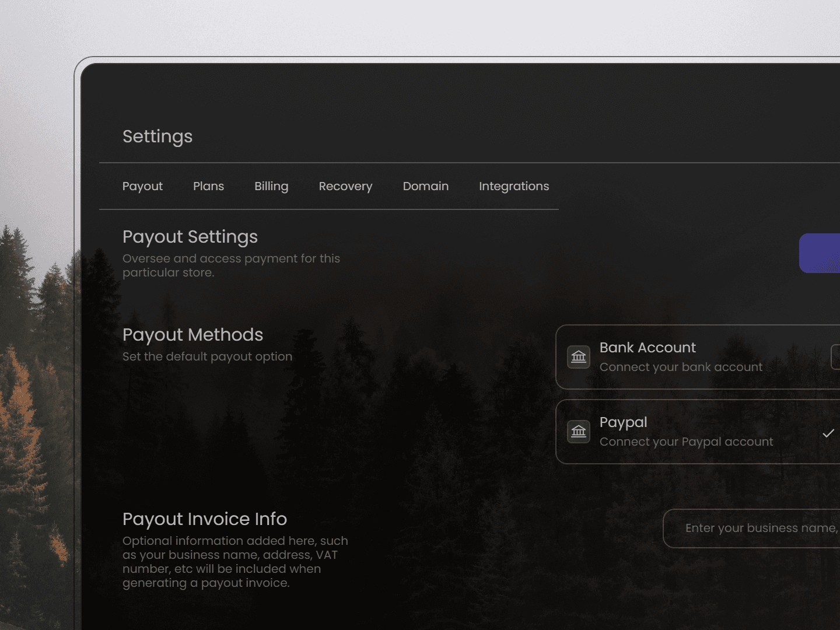Select the Bank Account payout card
Image resolution: width=840 pixels, height=630 pixels.
(x=698, y=357)
